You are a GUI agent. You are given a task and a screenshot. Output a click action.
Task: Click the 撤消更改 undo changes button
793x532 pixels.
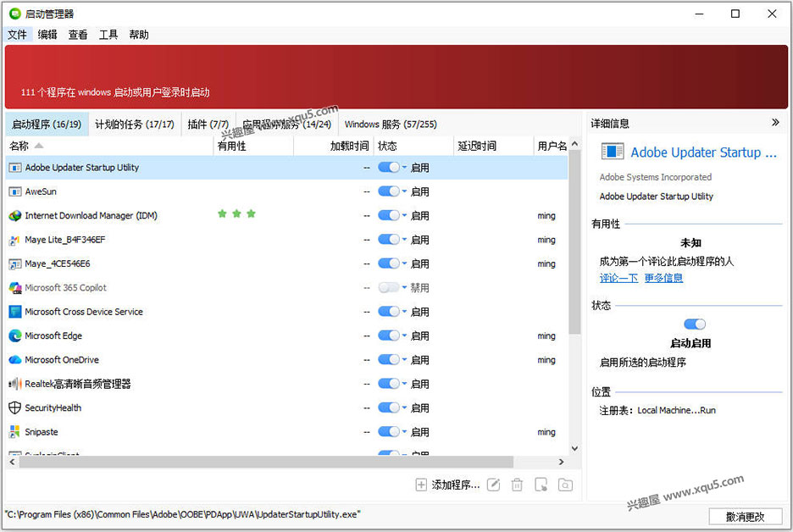(746, 516)
